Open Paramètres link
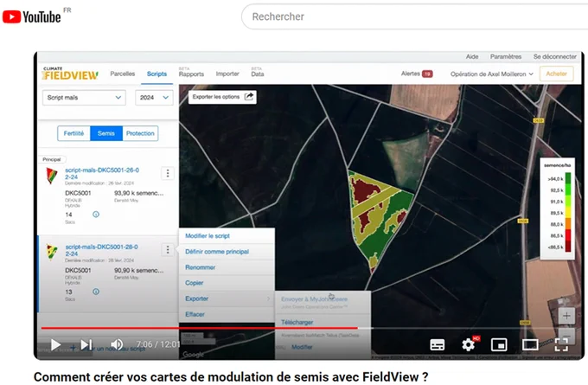This screenshot has height=385, width=588. 506,56
